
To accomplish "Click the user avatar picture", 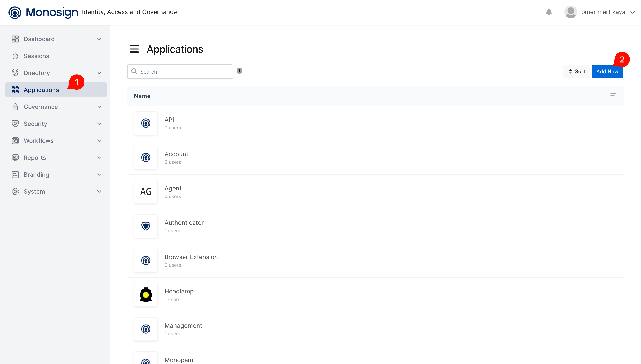I will 571,12.
